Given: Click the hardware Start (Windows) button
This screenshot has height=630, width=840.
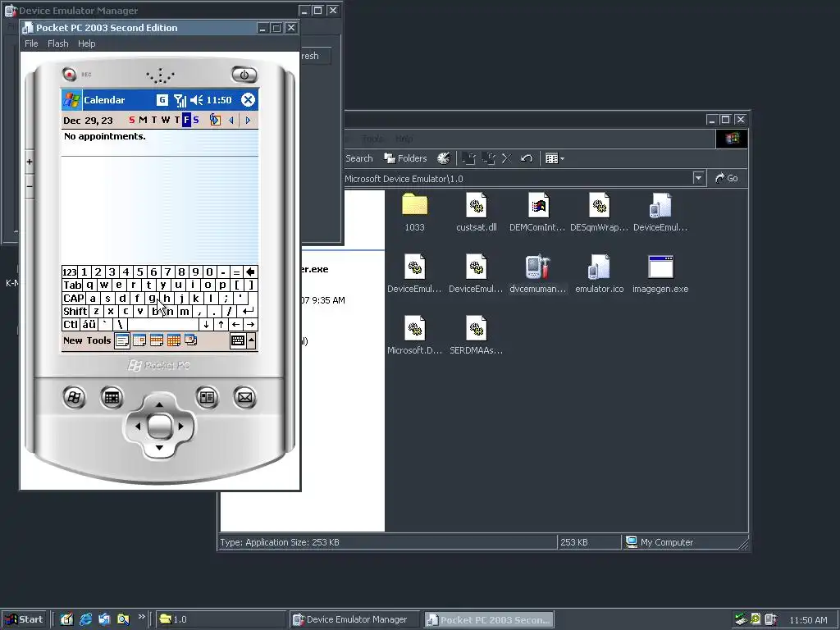Looking at the screenshot, I should [x=74, y=398].
